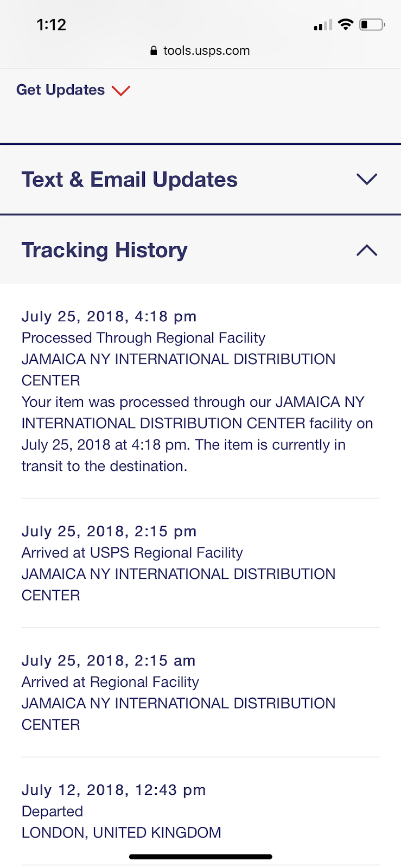Tap the Wi-Fi status icon
The height and width of the screenshot is (868, 401).
pyautogui.click(x=345, y=24)
